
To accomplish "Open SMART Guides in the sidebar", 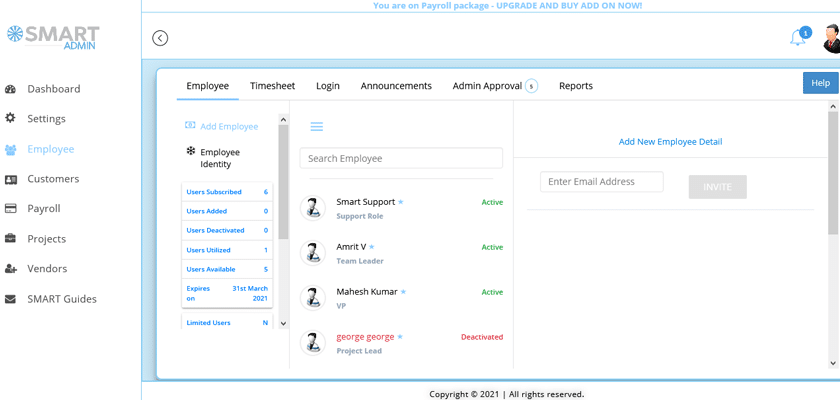I will 61,299.
